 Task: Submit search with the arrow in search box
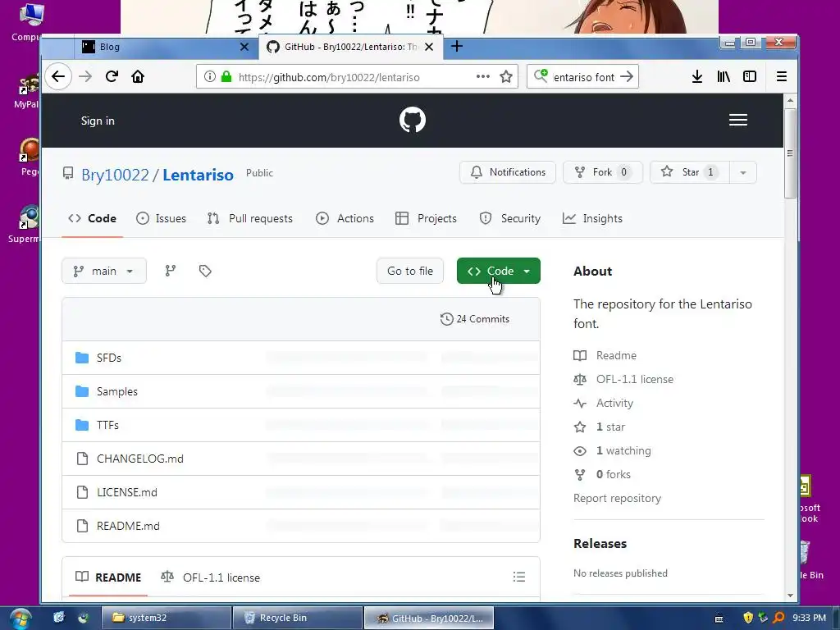pos(626,76)
